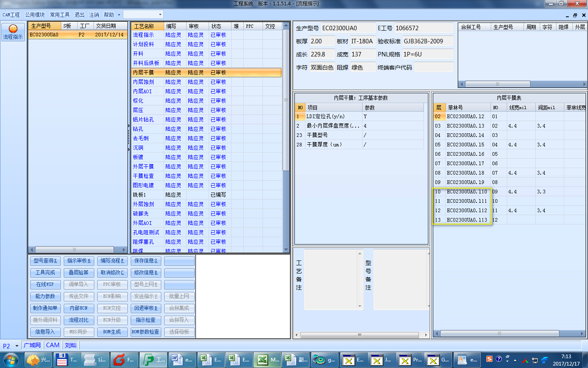Click the 保存信息 button
Viewport: 588px width, 368px height.
coord(146,261)
